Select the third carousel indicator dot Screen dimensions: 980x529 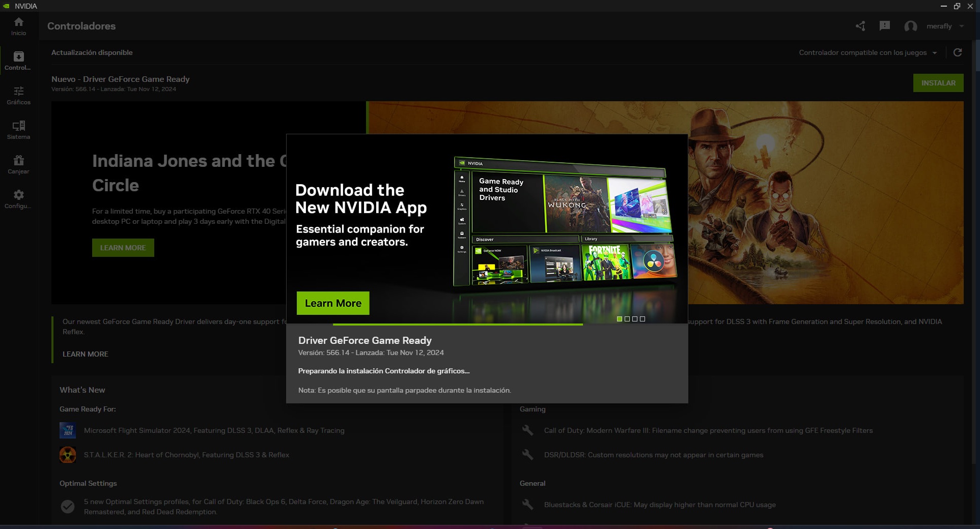[635, 319]
